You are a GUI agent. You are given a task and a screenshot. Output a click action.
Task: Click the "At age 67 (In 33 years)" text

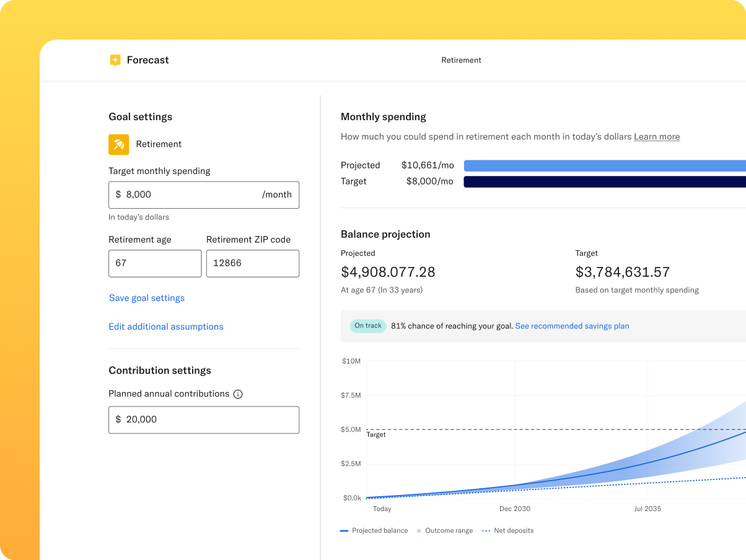click(x=382, y=290)
